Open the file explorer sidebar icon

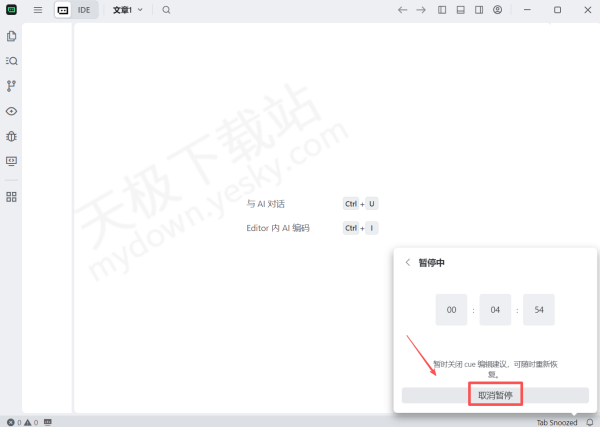coord(12,36)
